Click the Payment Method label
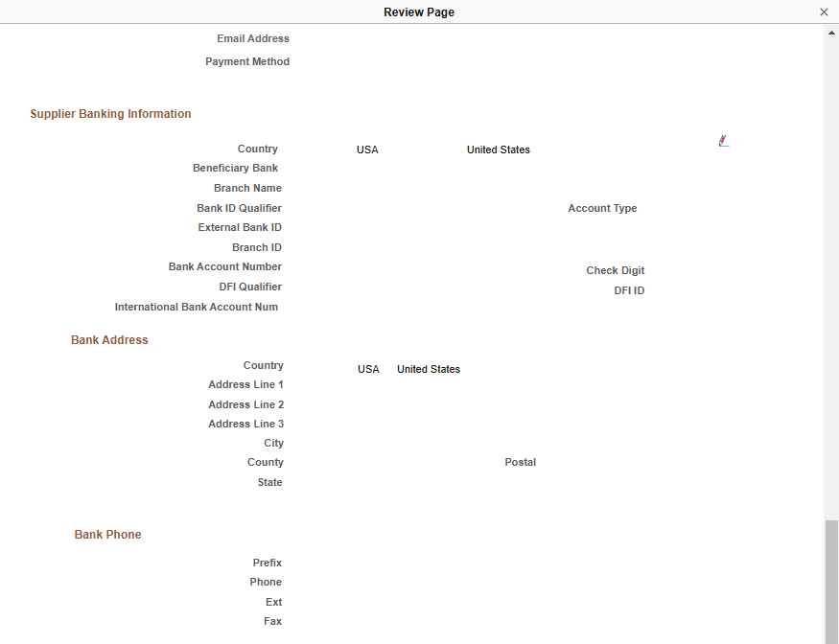 tap(247, 61)
